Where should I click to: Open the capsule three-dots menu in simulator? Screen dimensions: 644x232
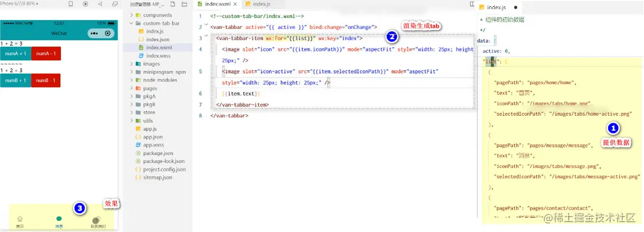tap(94, 33)
